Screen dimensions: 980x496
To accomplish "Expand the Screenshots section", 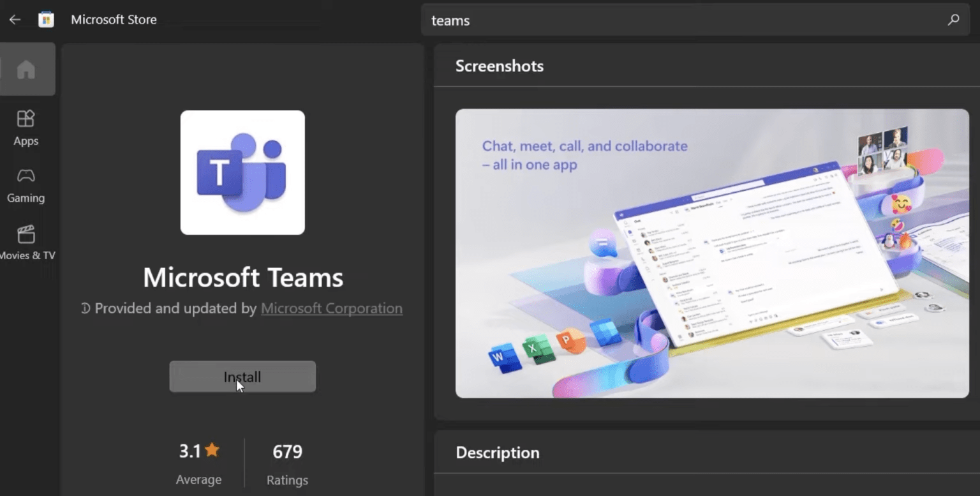I will click(x=500, y=66).
